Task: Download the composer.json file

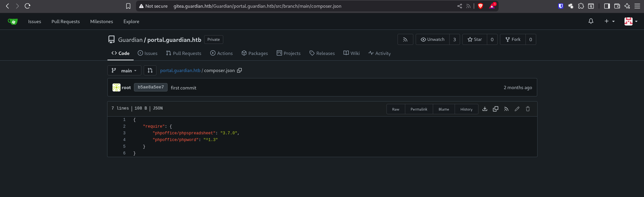Action: 485,109
